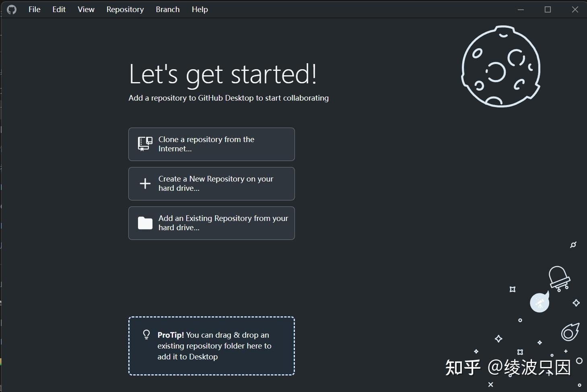Image resolution: width=587 pixels, height=392 pixels.
Task: Click the lightbulb ProTip icon
Action: [x=146, y=335]
